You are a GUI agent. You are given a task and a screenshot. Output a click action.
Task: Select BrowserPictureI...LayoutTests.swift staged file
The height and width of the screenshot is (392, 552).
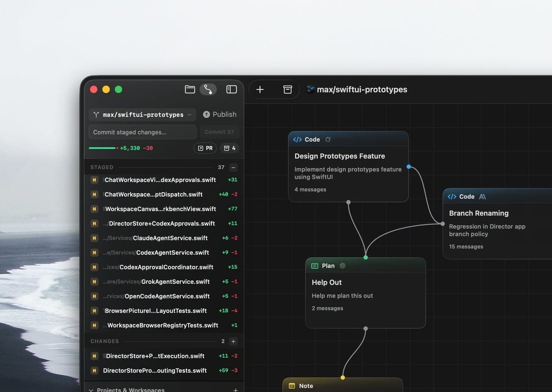164,311
